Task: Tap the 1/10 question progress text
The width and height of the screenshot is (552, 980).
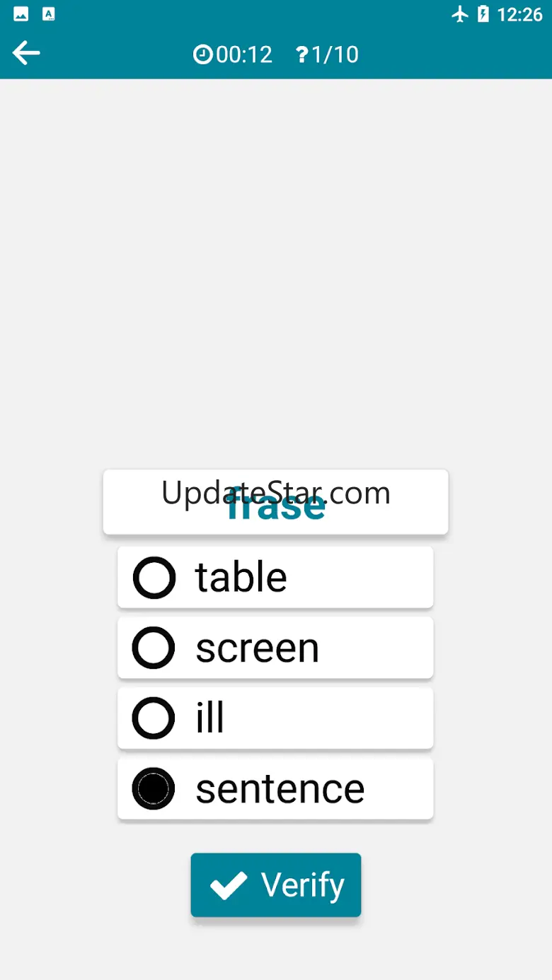Action: point(335,54)
